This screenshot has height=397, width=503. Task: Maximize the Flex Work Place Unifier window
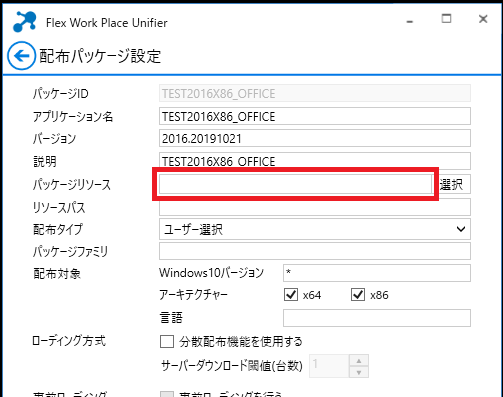pyautogui.click(x=446, y=19)
